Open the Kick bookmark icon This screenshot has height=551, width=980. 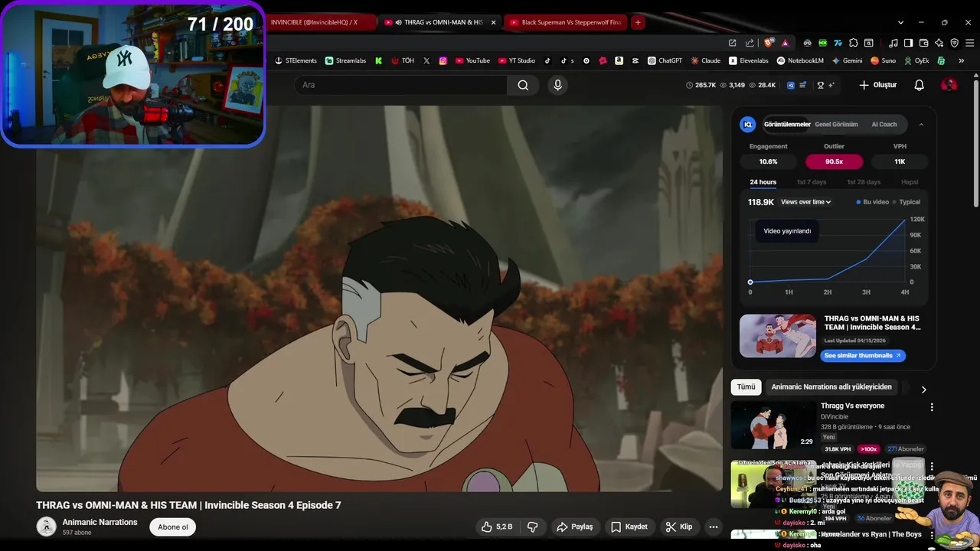click(378, 60)
